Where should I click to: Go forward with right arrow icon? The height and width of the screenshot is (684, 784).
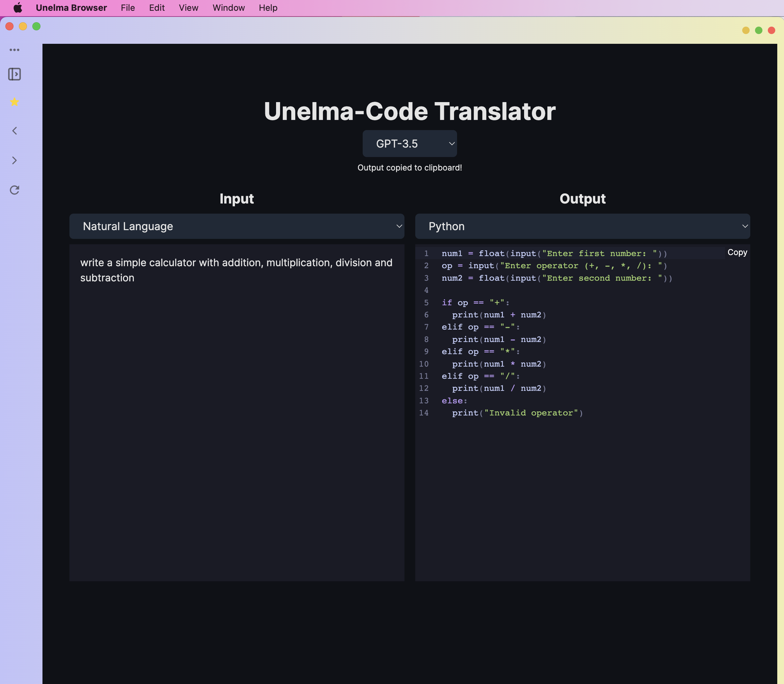point(14,160)
